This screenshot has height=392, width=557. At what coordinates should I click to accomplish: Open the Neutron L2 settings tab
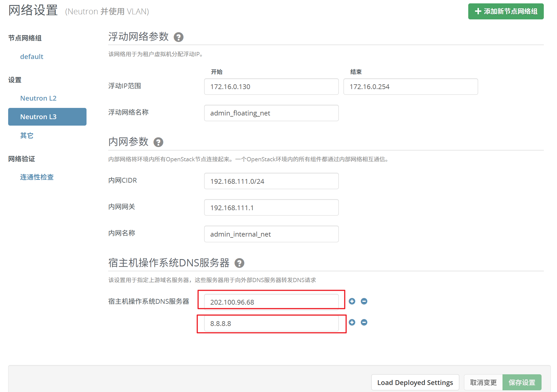(38, 98)
